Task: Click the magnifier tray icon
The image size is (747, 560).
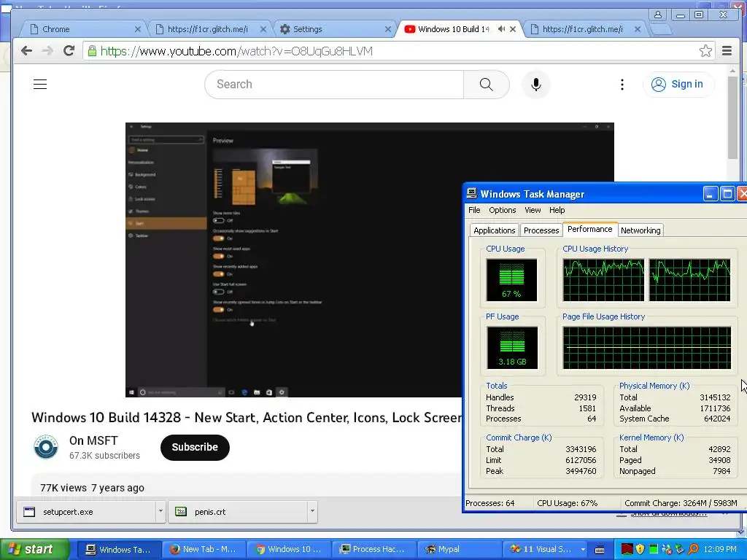Action: click(693, 549)
